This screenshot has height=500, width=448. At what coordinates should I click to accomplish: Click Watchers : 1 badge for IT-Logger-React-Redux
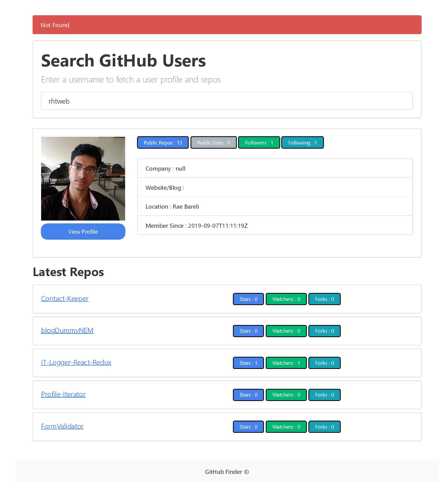tap(286, 363)
